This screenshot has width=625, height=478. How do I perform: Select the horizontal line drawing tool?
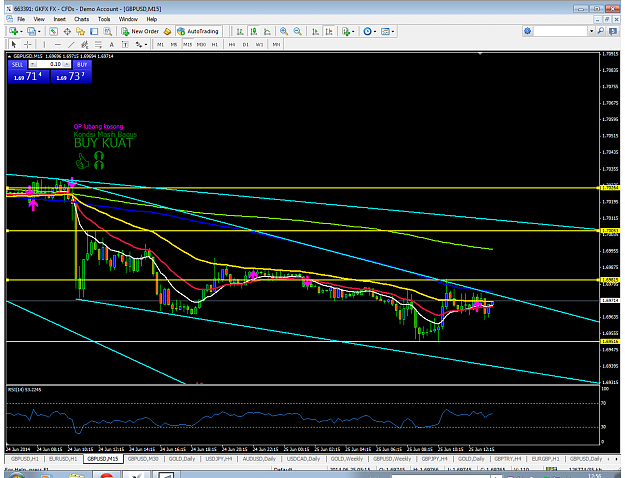(x=58, y=44)
